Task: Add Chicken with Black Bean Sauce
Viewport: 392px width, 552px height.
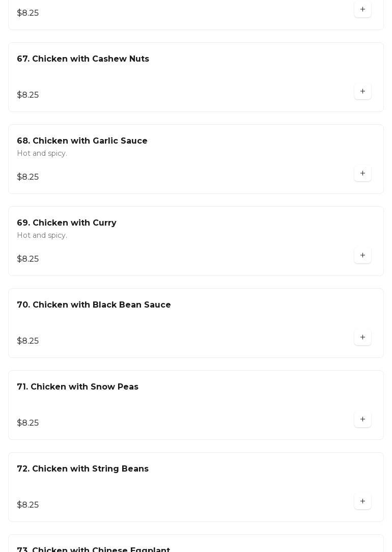Action: coord(362,338)
